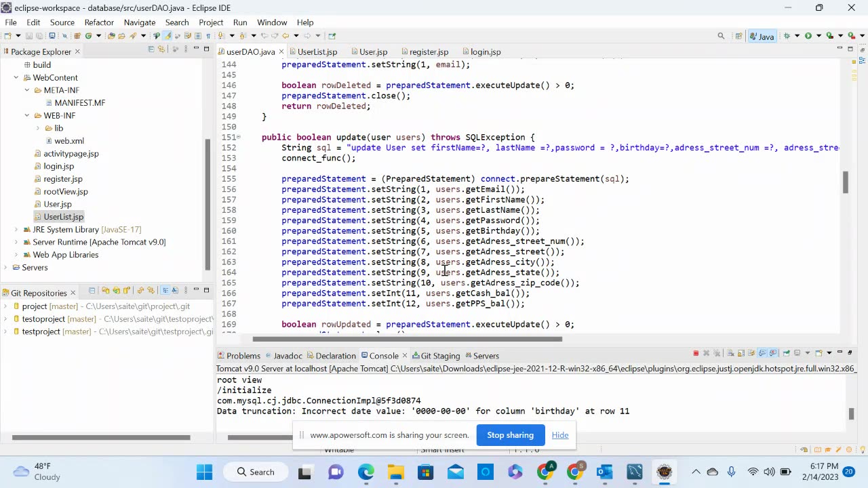This screenshot has height=488, width=868.
Task: Collapse the update method fold marker at line 151
Action: 238,138
